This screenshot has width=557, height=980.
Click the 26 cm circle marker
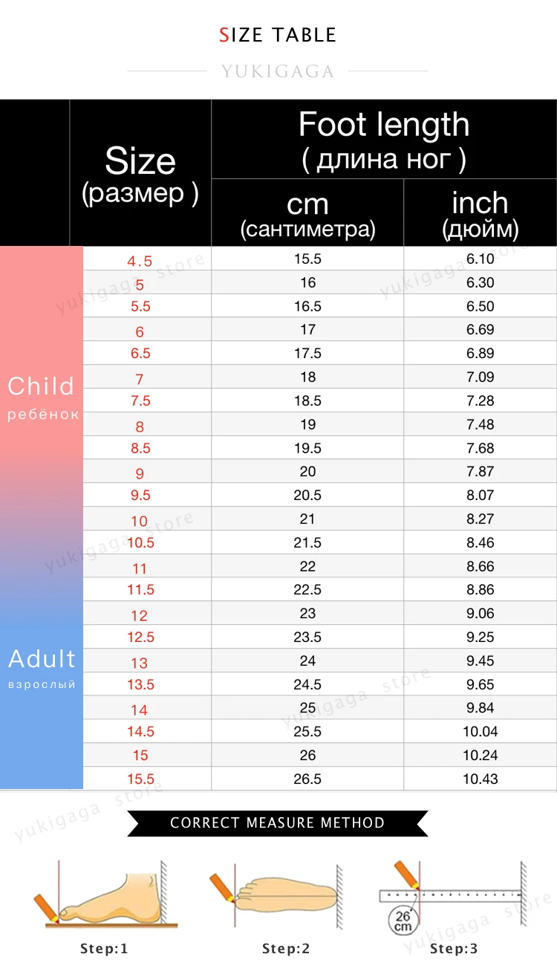pos(403,922)
